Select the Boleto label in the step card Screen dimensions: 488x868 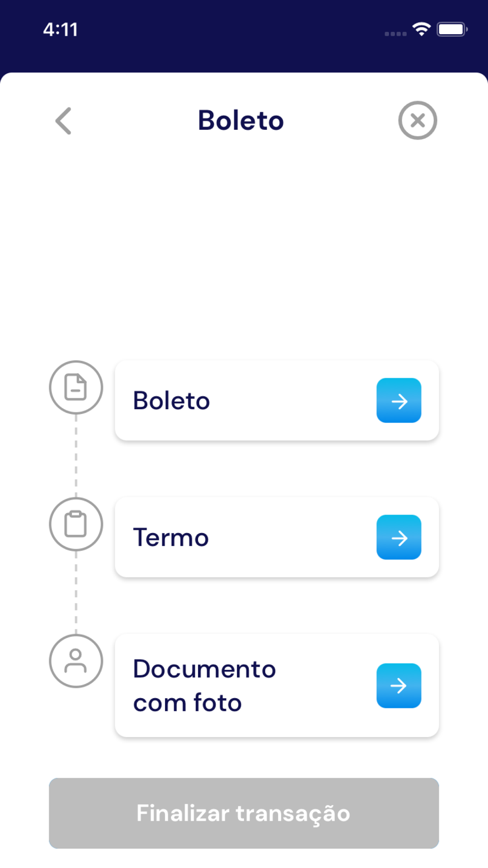coord(171,401)
